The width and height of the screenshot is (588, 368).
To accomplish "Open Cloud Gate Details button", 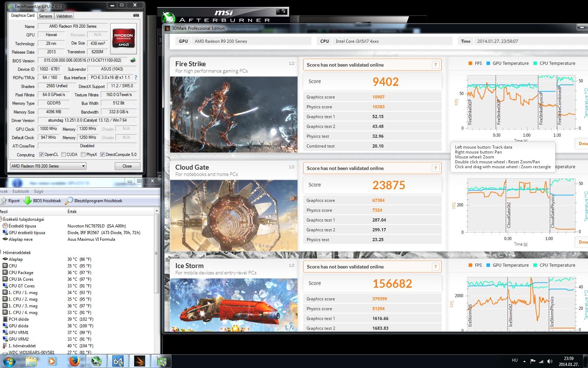I will tap(582, 242).
